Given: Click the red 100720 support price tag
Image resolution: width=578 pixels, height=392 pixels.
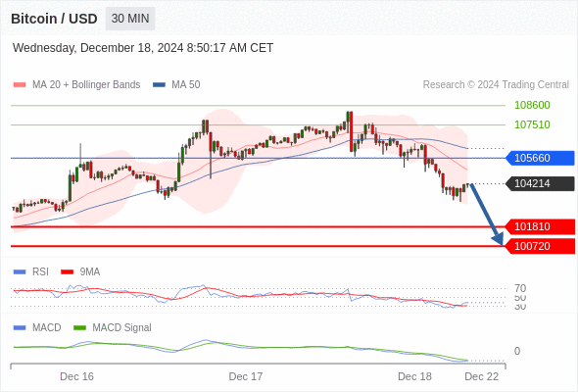Looking at the screenshot, I should 540,246.
